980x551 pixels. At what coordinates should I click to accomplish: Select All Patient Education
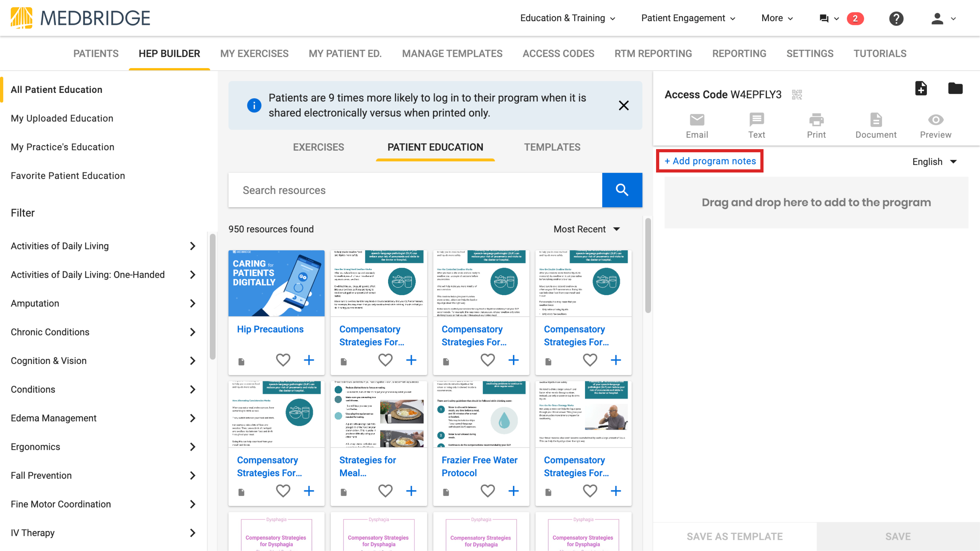(x=56, y=90)
